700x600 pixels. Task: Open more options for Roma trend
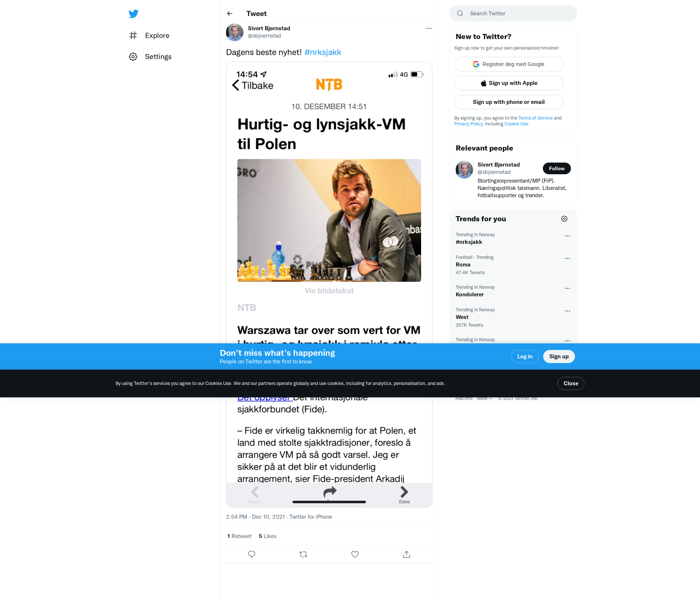pos(567,258)
